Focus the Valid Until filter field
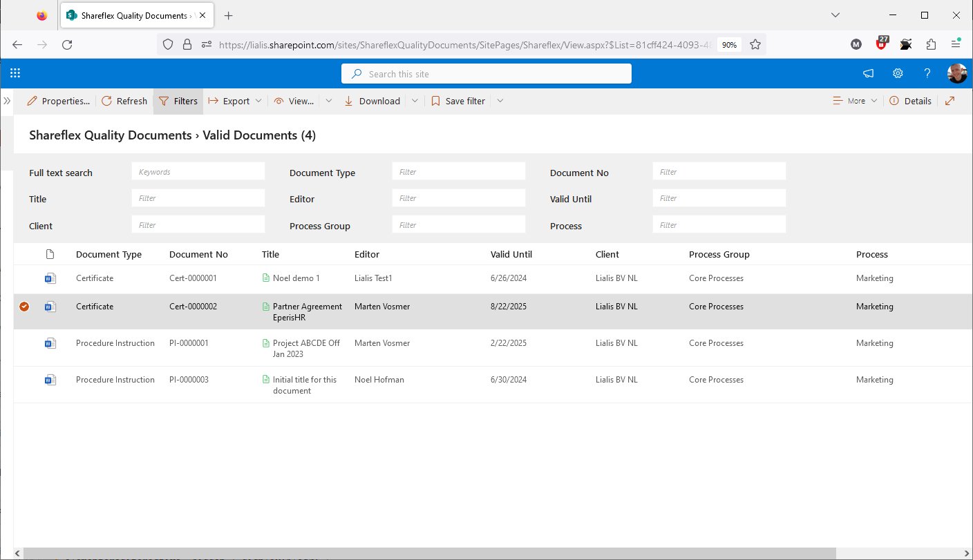 click(719, 197)
